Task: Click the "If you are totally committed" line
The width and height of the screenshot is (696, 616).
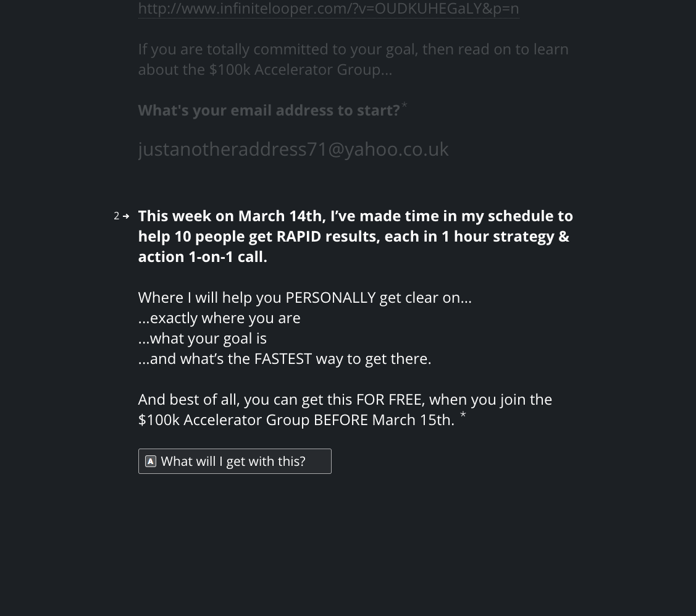Action: tap(353, 49)
